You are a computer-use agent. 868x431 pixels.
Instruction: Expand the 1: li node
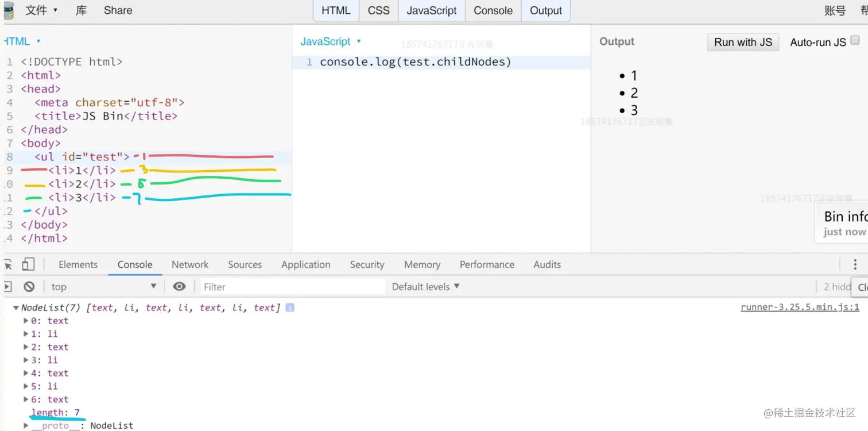26,334
